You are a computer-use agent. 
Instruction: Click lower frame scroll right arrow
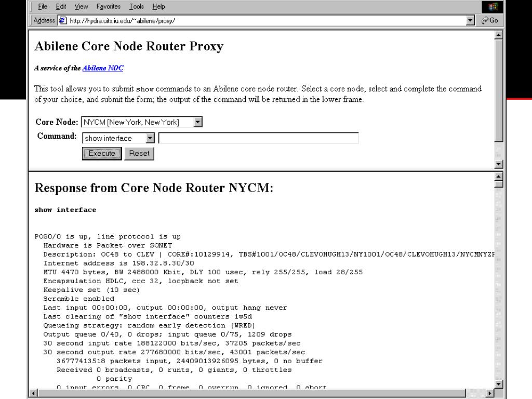coord(489,393)
